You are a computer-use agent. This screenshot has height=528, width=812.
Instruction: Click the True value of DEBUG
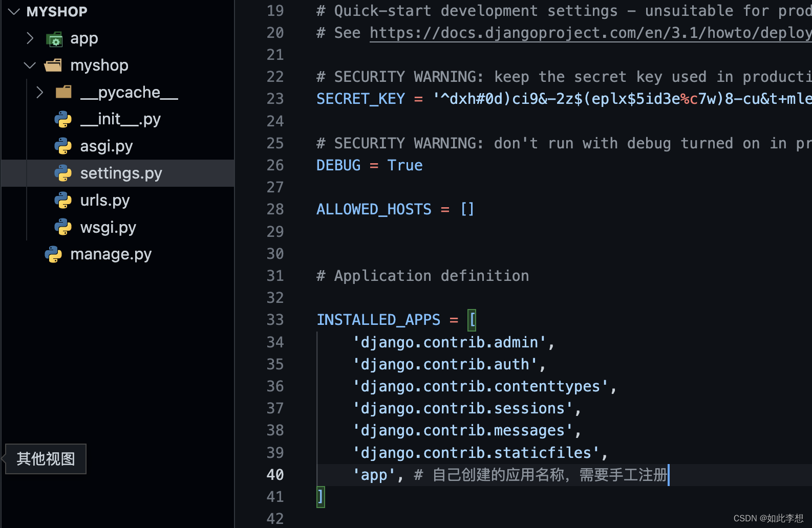[404, 165]
